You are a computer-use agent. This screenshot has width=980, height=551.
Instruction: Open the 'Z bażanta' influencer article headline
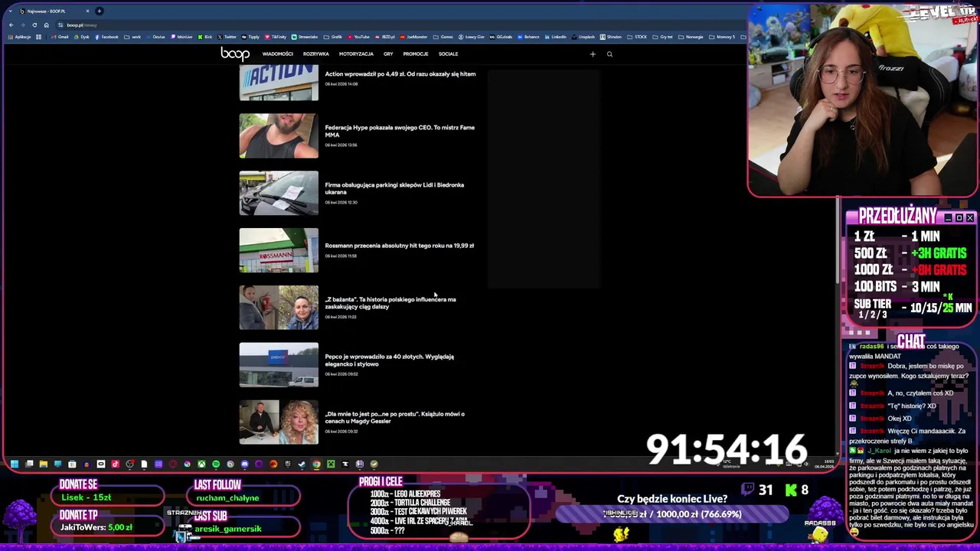pos(390,303)
